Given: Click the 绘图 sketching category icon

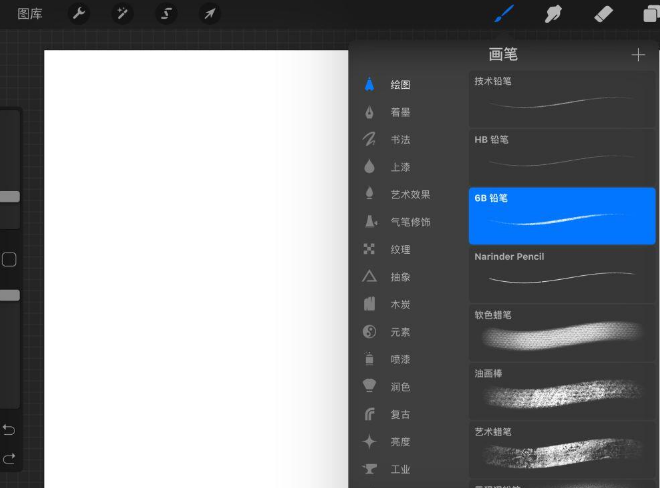Looking at the screenshot, I should click(369, 84).
